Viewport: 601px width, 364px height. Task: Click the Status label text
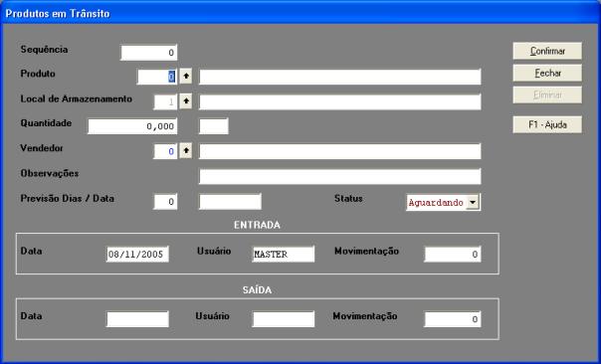(348, 199)
